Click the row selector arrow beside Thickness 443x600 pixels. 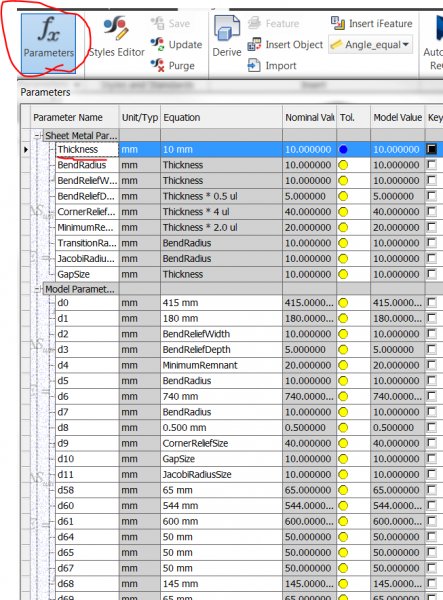pos(26,149)
